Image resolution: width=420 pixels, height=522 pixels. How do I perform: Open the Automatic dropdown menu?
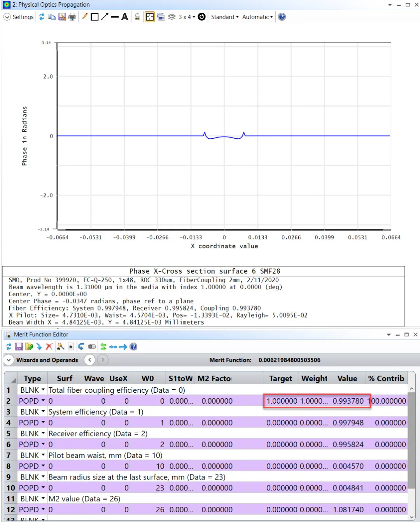click(257, 17)
